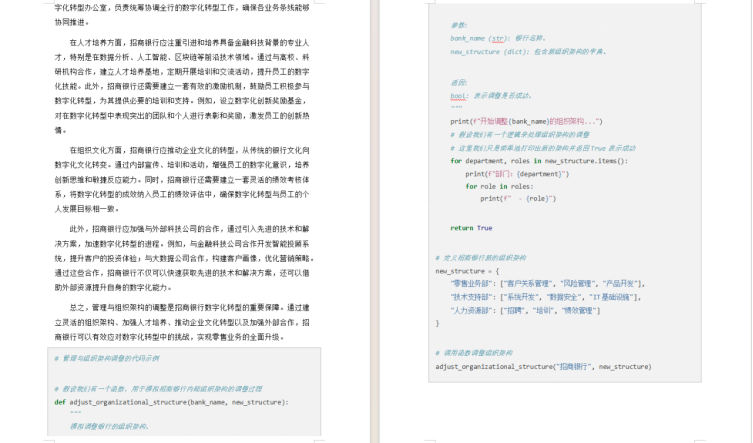753x443 pixels.
Task: Click the dictionary key "零售业务部"
Action: 472,283
